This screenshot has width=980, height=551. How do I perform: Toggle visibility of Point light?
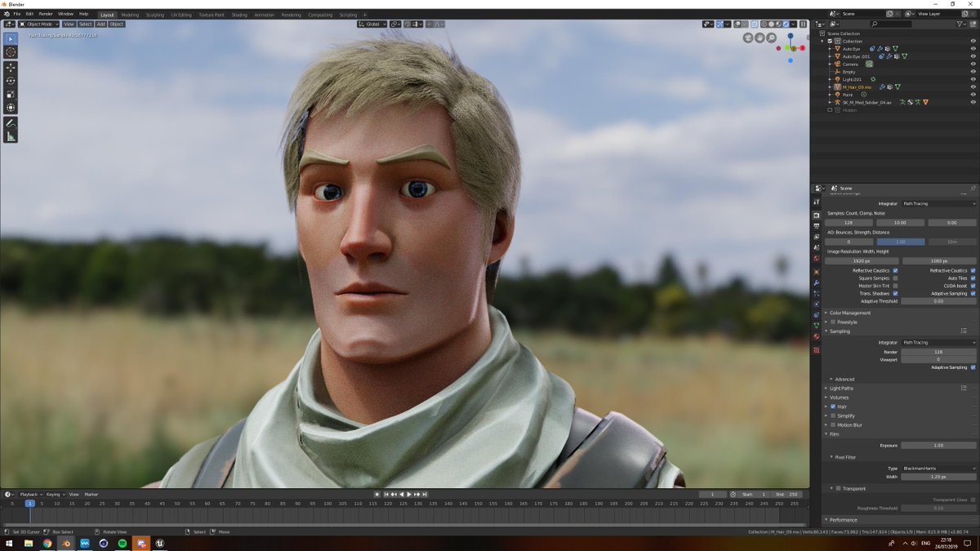pos(973,95)
